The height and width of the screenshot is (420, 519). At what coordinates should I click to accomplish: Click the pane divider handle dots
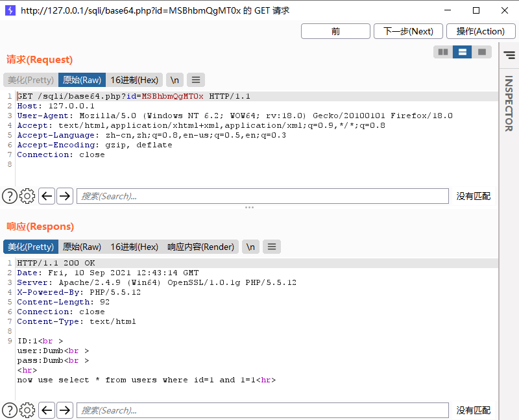249,207
